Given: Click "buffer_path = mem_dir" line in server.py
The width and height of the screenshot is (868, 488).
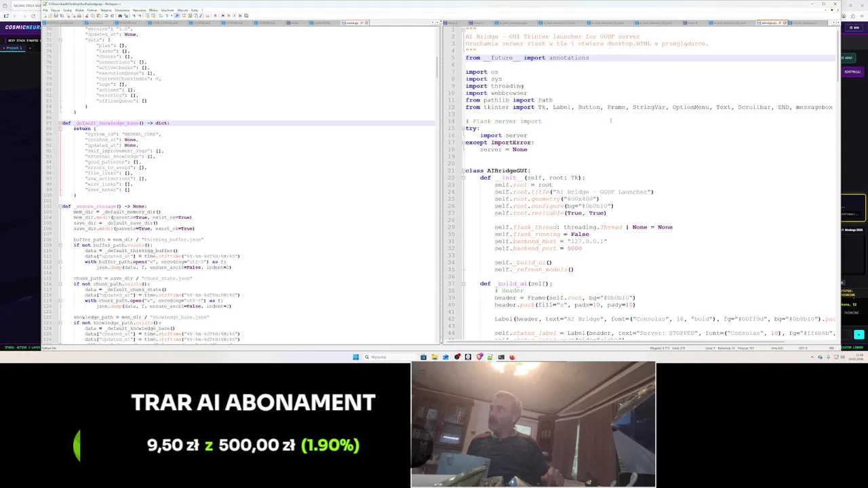Looking at the screenshot, I should tap(138, 239).
